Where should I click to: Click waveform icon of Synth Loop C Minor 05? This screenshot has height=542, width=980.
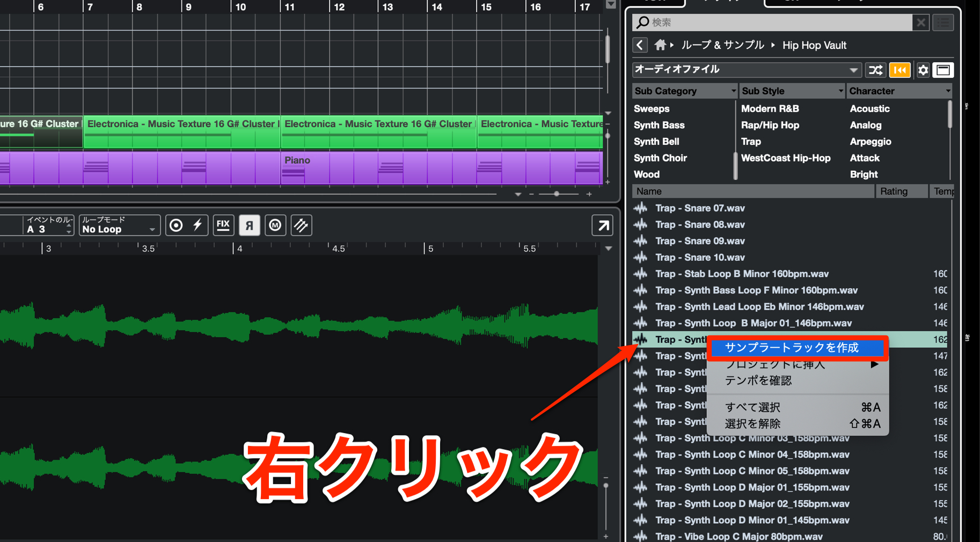point(640,471)
